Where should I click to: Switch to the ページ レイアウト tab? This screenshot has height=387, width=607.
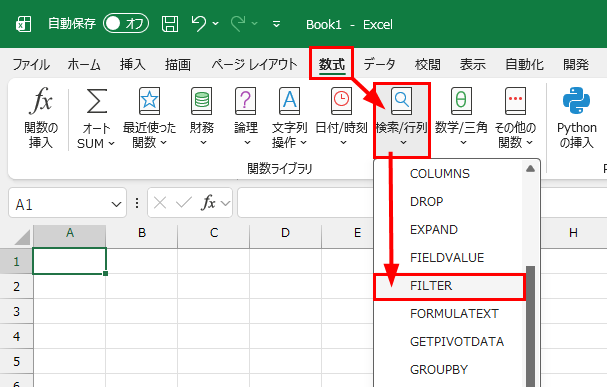pos(254,64)
